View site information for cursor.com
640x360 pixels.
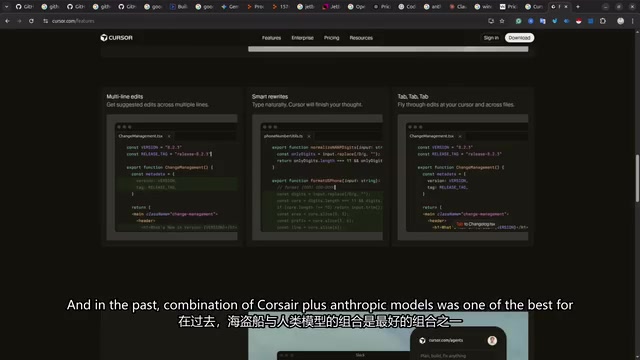point(45,21)
